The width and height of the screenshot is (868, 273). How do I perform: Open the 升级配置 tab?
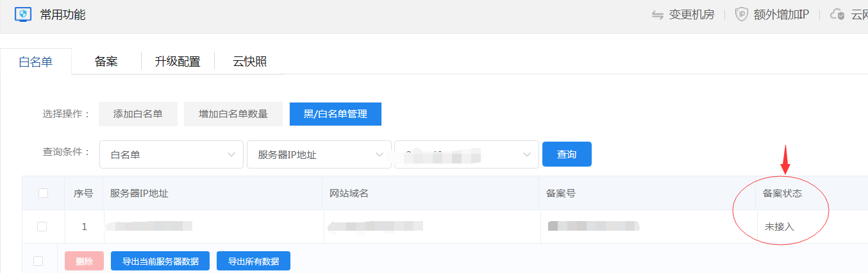click(x=178, y=62)
